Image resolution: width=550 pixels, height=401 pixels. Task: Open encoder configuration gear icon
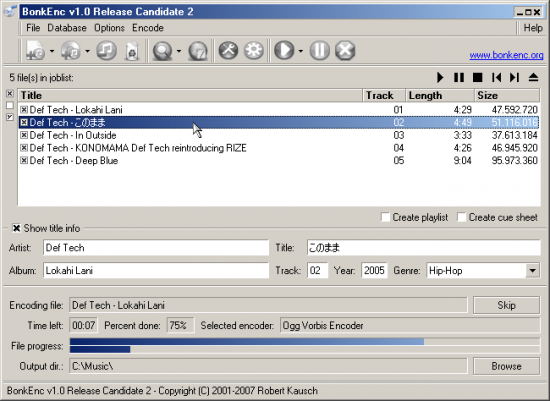(x=254, y=51)
